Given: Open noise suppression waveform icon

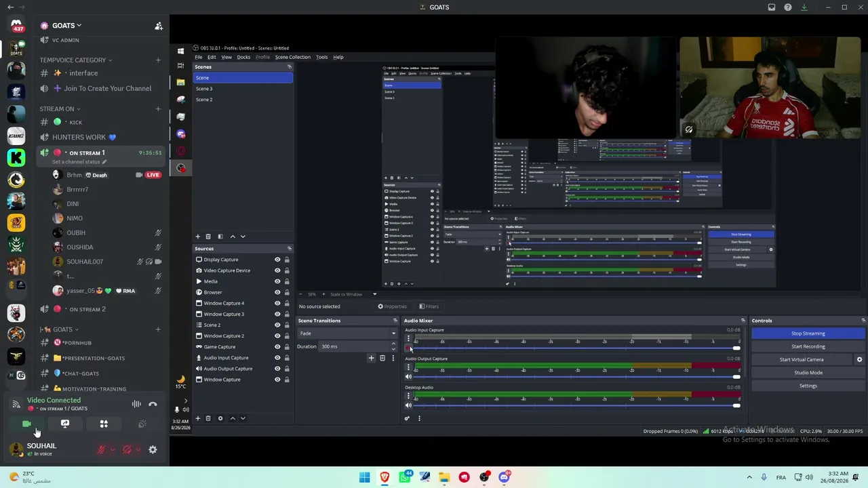Looking at the screenshot, I should [136, 404].
